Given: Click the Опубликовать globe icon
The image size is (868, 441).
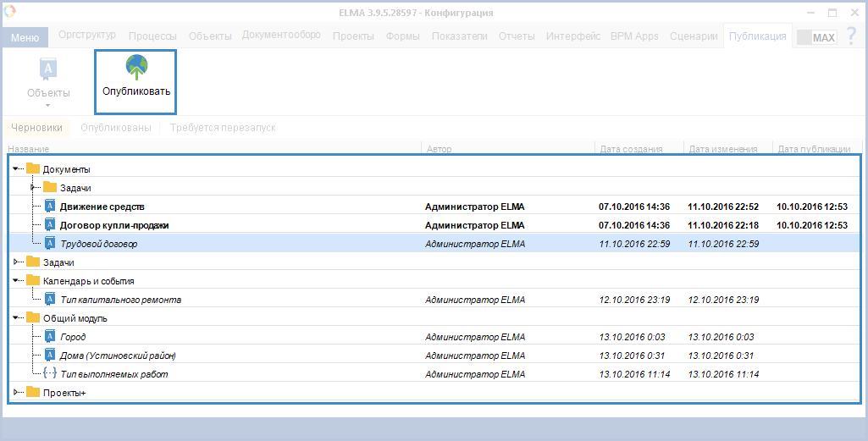Looking at the screenshot, I should click(x=136, y=68).
